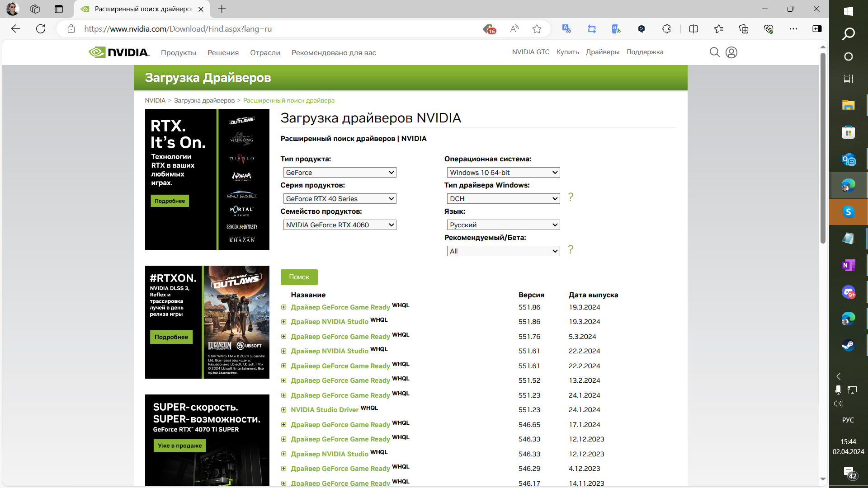Open the Русский language dropdown
868x488 pixels.
(x=503, y=225)
